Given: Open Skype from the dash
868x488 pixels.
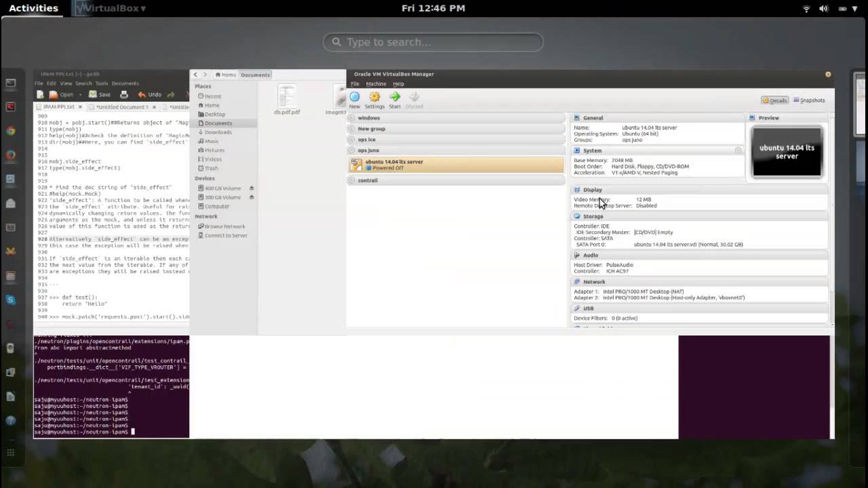Looking at the screenshot, I should [x=10, y=300].
